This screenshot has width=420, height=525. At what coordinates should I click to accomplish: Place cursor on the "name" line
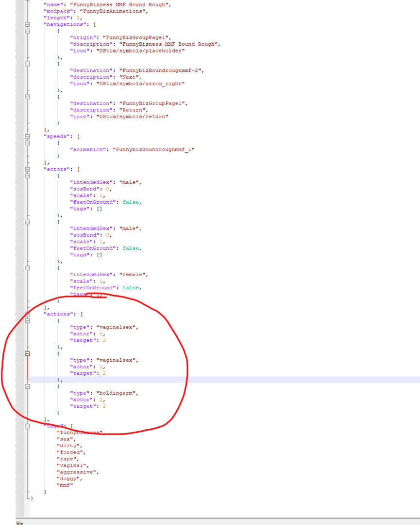click(x=107, y=5)
